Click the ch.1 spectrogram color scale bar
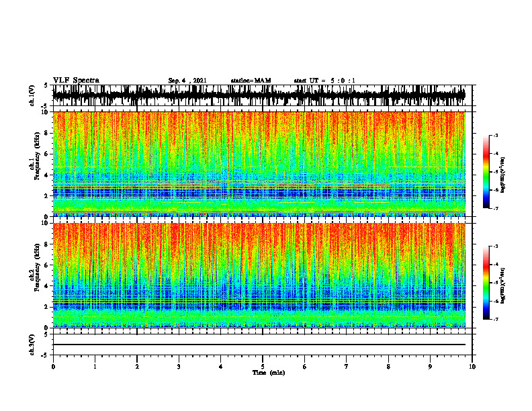Viewport: 532px width, 411px height. 486,172
